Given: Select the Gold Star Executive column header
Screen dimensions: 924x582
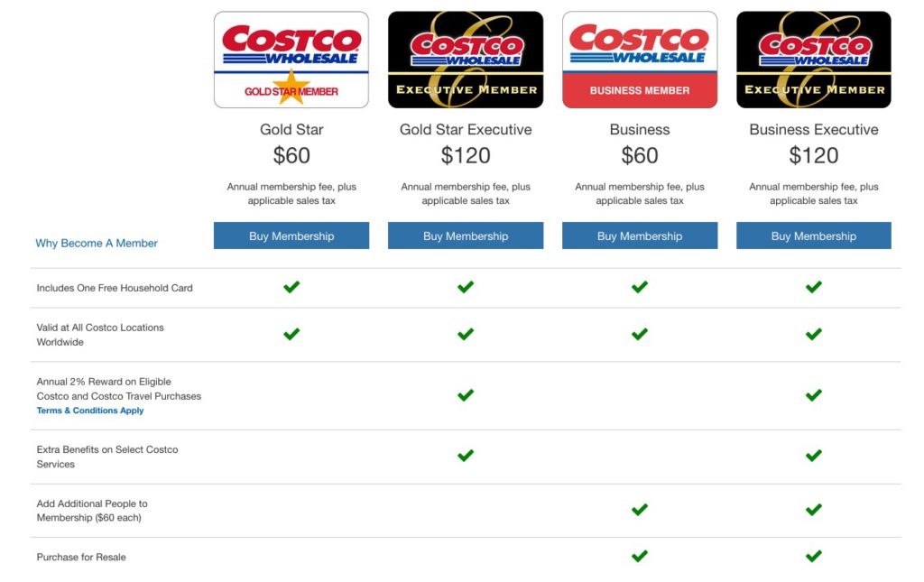Looking at the screenshot, I should (x=465, y=129).
